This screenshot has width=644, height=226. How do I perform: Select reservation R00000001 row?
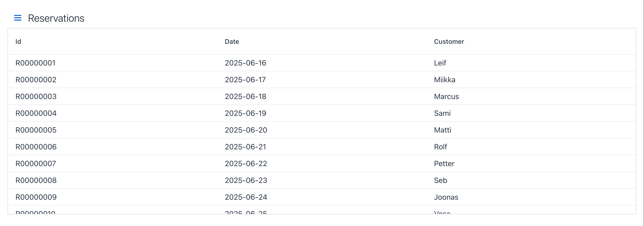322,63
